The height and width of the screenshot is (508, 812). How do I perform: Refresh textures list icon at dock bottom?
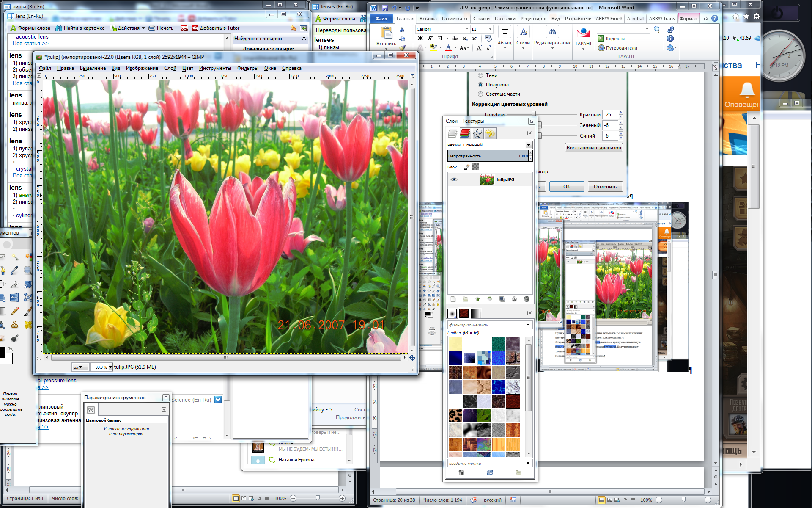pyautogui.click(x=490, y=473)
